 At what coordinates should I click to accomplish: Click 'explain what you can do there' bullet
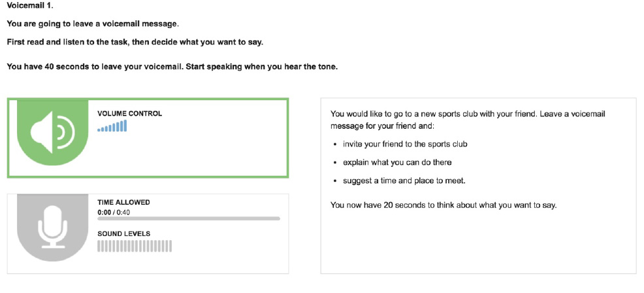click(397, 162)
